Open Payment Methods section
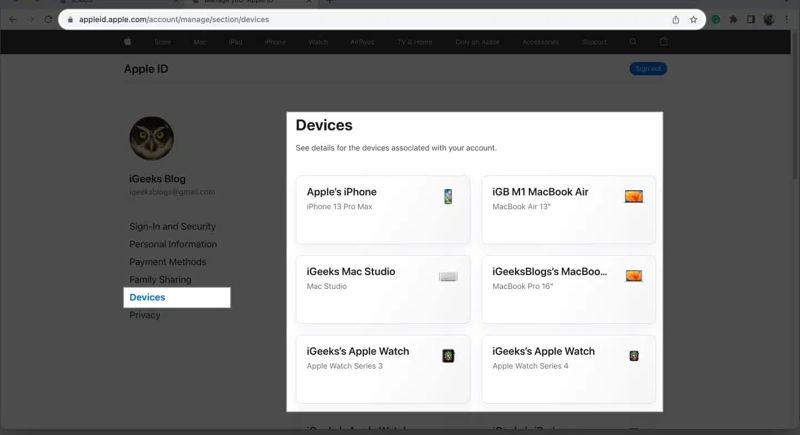This screenshot has height=435, width=800. point(167,262)
